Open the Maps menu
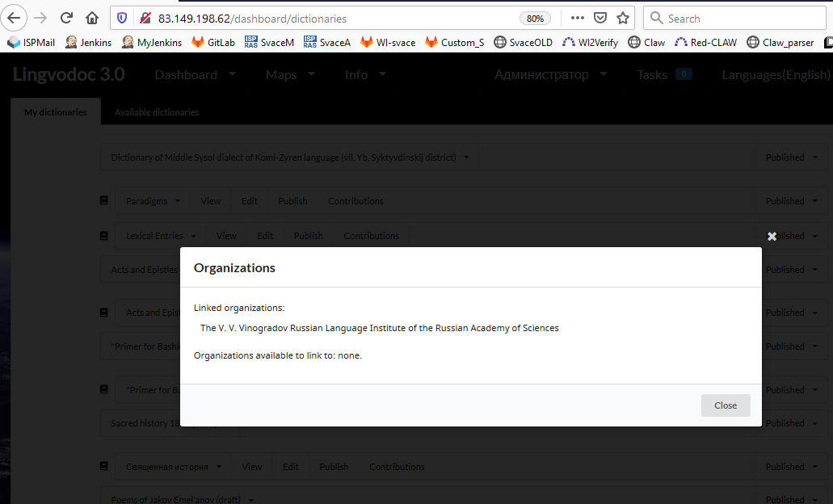 point(288,73)
